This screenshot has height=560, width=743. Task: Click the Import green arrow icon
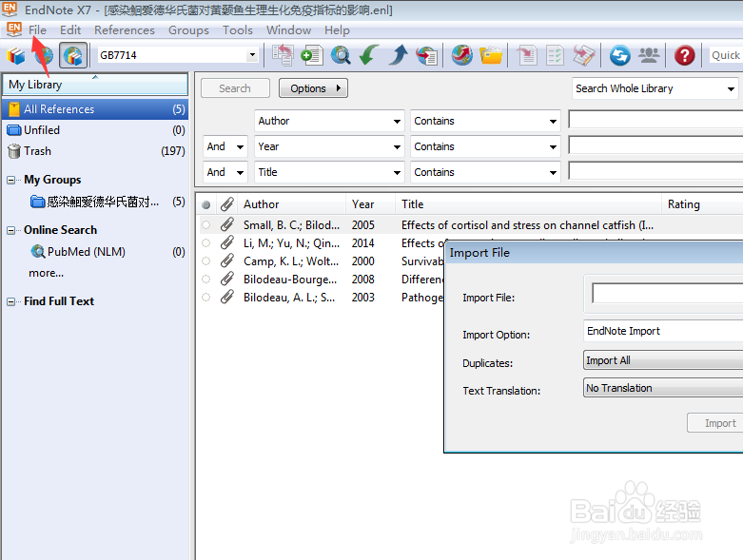click(x=369, y=55)
